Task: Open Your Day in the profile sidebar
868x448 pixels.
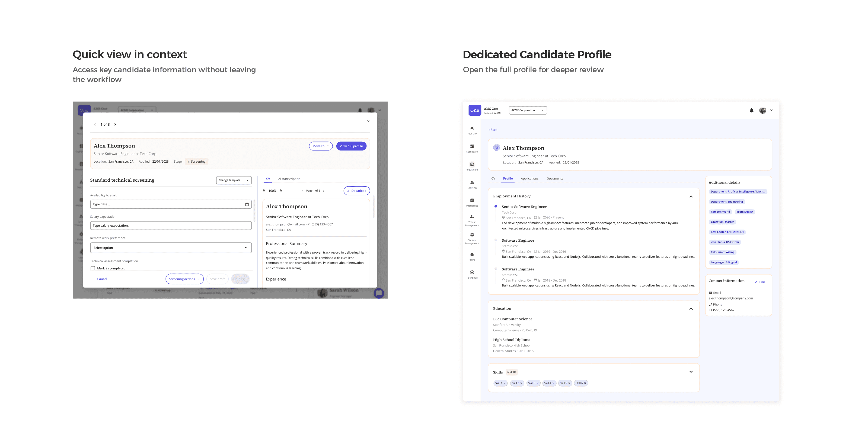Action: pyautogui.click(x=472, y=130)
